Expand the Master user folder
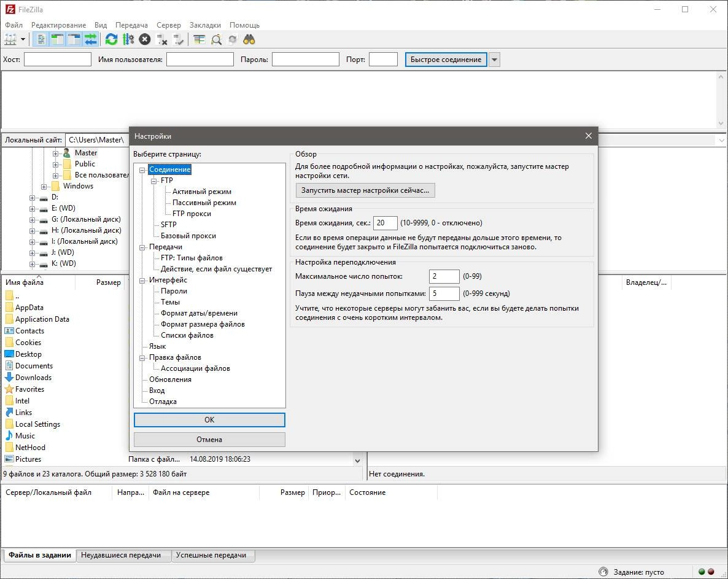Screen dimensions: 728x579 [x=55, y=153]
